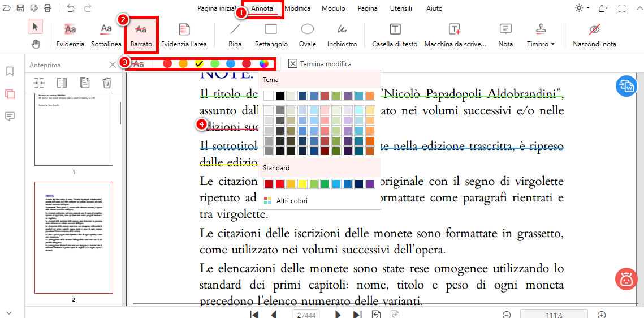Viewport: 644px width, 318px height.
Task: Switch to the Modifica tab
Action: 297,8
